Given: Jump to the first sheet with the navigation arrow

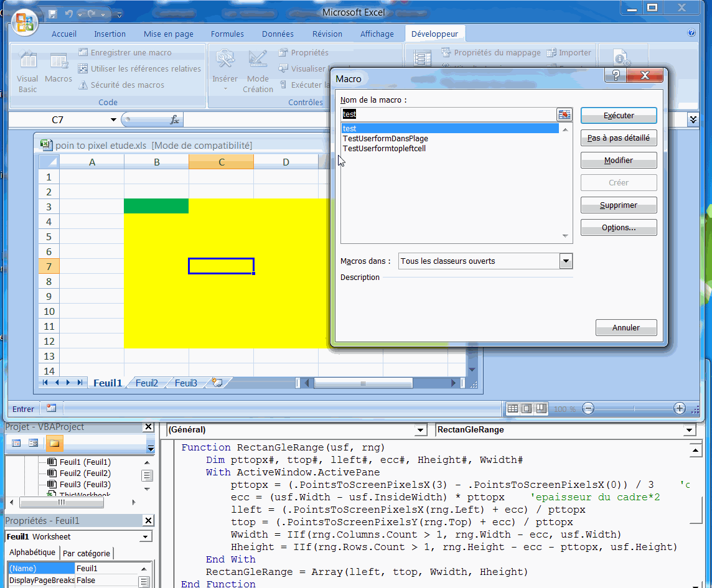Looking at the screenshot, I should point(45,383).
